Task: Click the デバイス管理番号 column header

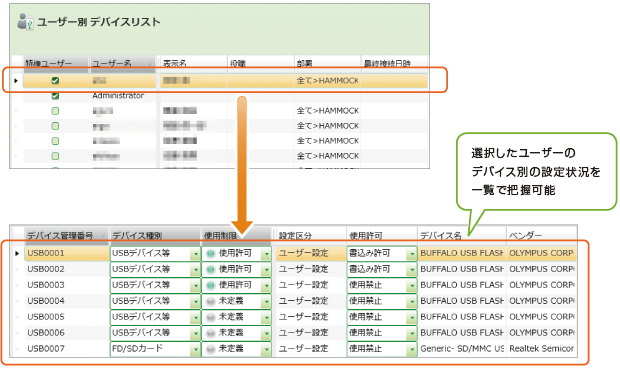Action: pos(66,235)
